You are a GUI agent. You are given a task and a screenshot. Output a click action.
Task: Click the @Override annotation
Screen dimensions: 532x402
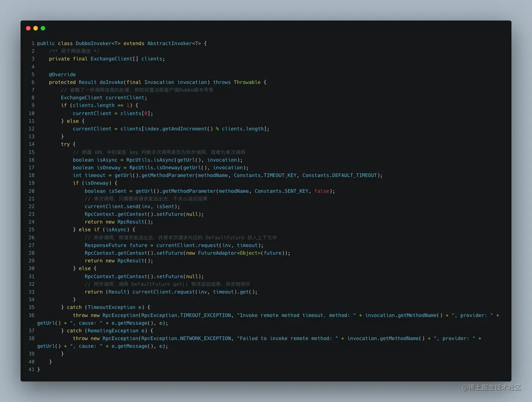tap(62, 74)
